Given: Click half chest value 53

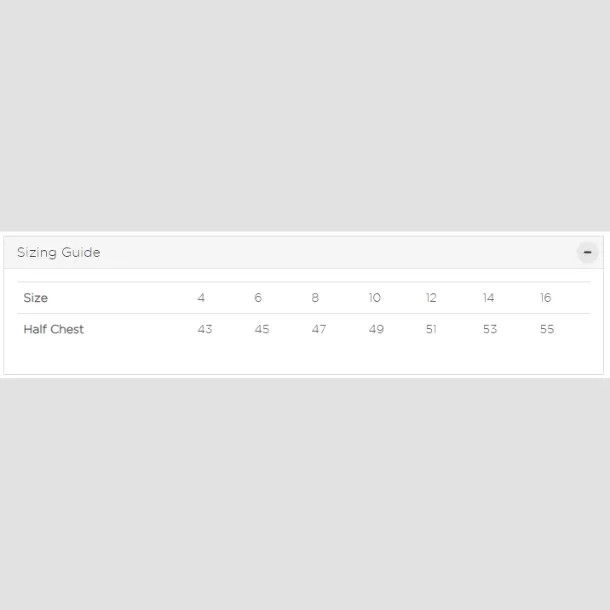Looking at the screenshot, I should [x=490, y=329].
